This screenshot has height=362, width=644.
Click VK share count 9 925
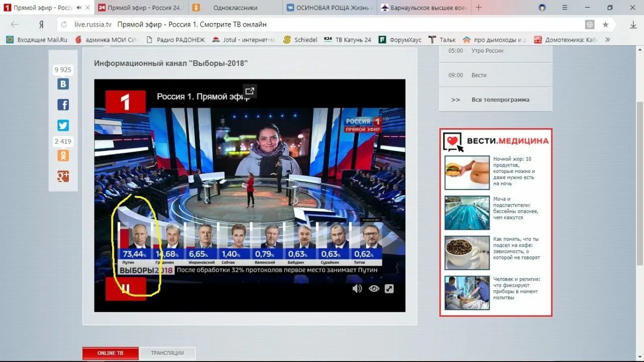click(x=63, y=70)
